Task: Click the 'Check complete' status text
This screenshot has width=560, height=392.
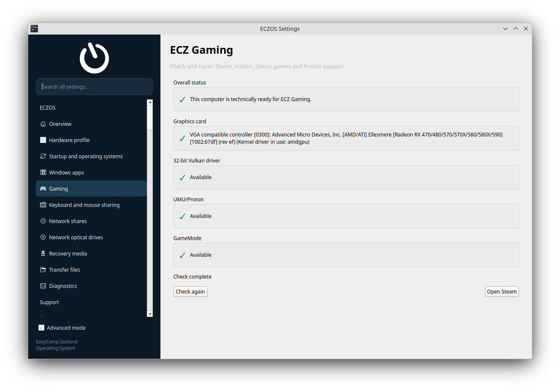Action: click(x=192, y=277)
